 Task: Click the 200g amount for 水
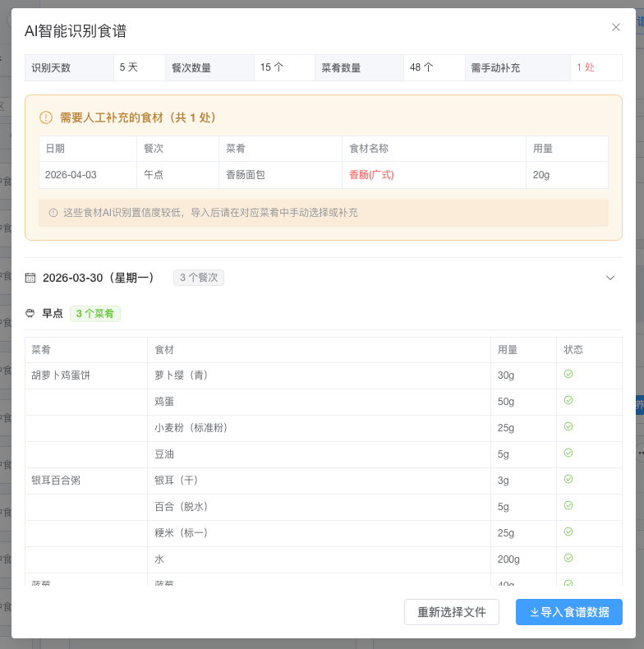(508, 559)
